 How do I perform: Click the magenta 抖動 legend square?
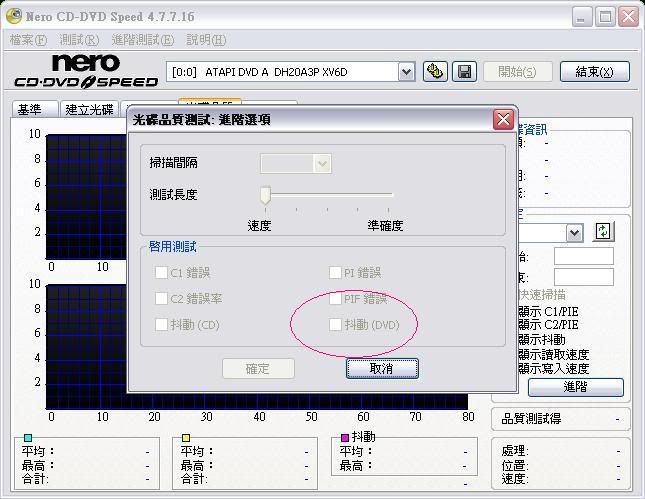pyautogui.click(x=345, y=437)
